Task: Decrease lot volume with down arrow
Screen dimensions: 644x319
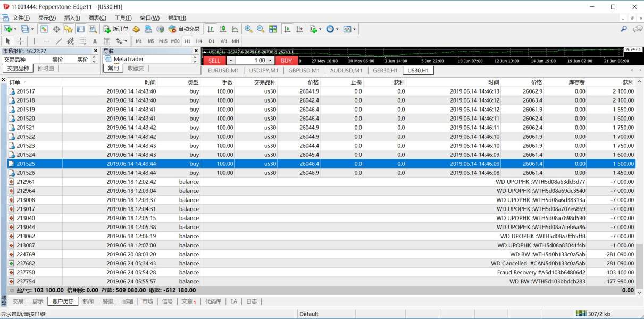Action: pos(231,61)
